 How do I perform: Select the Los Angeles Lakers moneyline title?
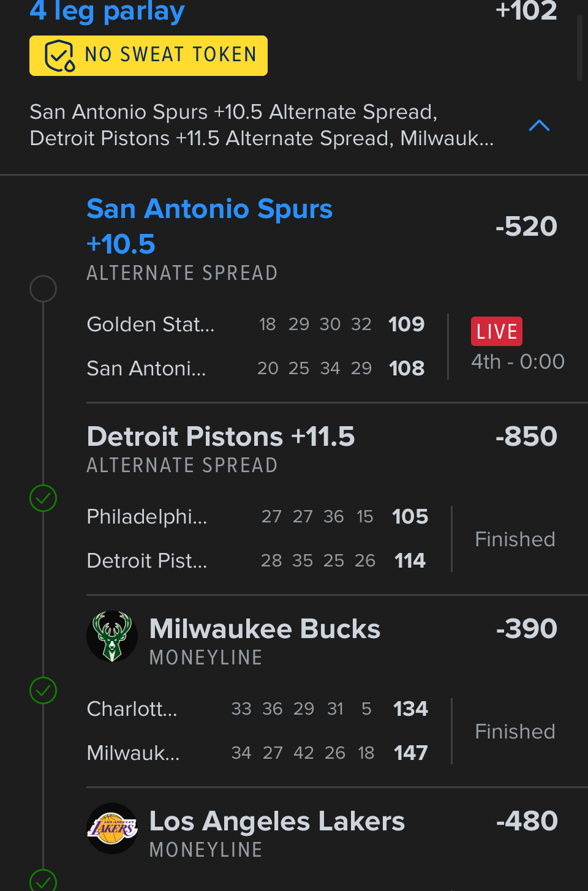tap(277, 821)
